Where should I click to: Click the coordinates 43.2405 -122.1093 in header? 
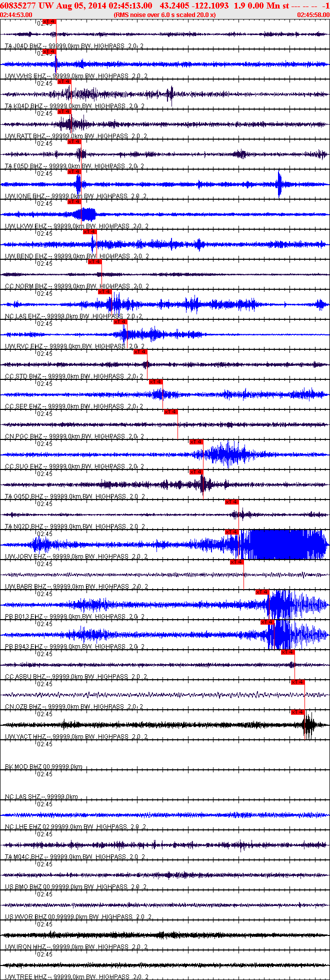pos(194,6)
